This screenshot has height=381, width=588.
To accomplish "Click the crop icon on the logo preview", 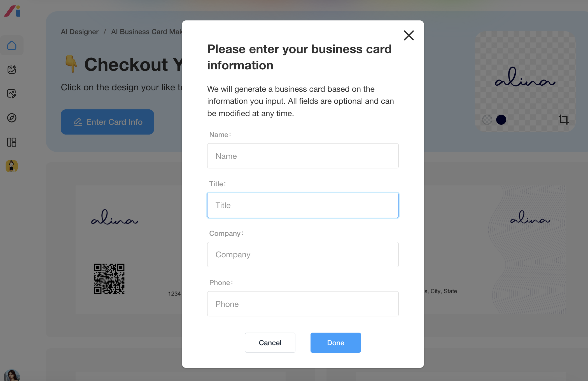I will pos(563,120).
